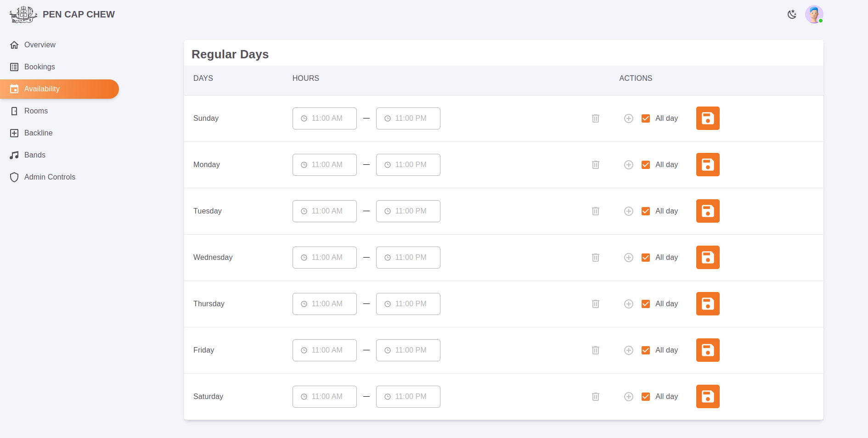This screenshot has width=868, height=438.
Task: Open the Bands section
Action: point(35,155)
